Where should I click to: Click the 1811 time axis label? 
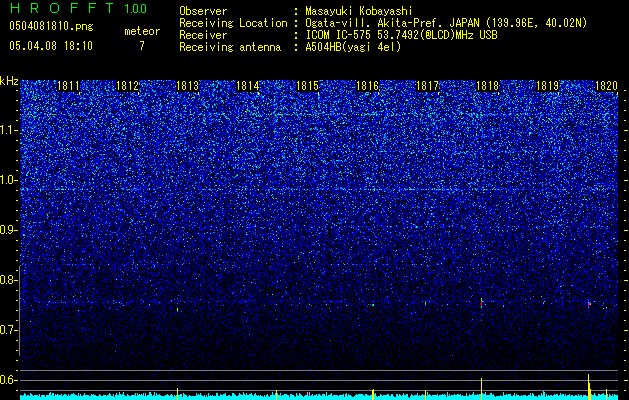68,86
